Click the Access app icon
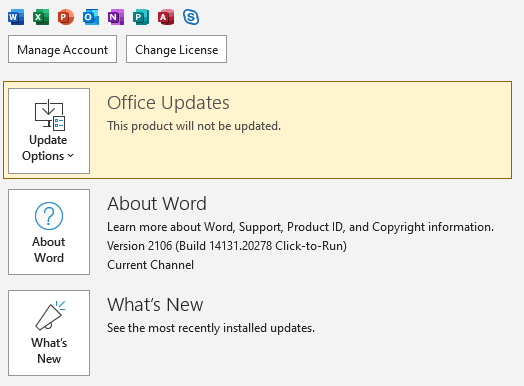 166,17
